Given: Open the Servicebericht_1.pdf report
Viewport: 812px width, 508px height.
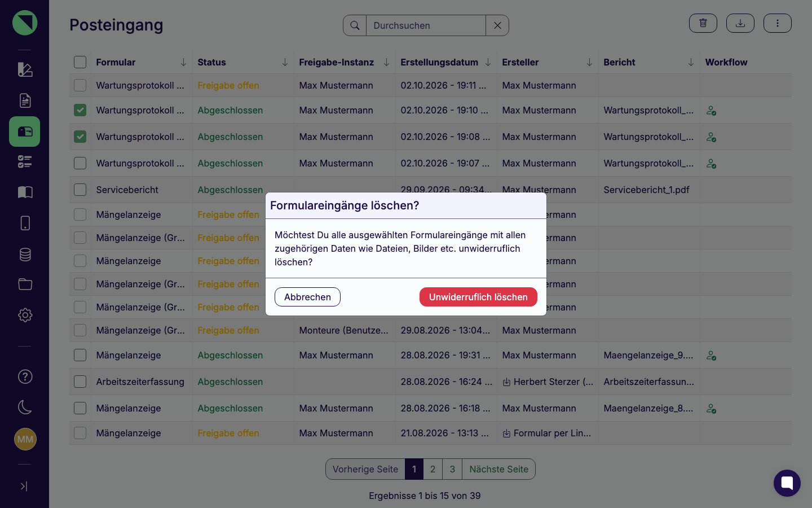Looking at the screenshot, I should 646,190.
